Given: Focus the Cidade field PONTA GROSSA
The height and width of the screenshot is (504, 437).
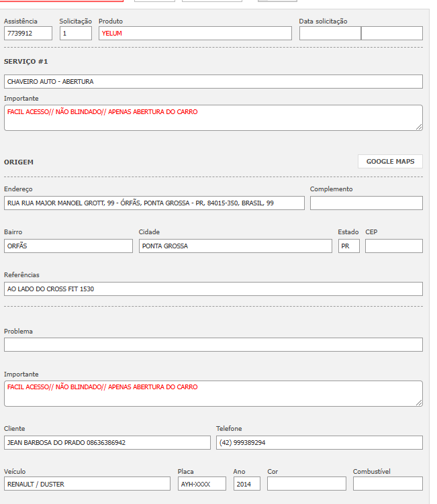Looking at the screenshot, I should click(235, 246).
